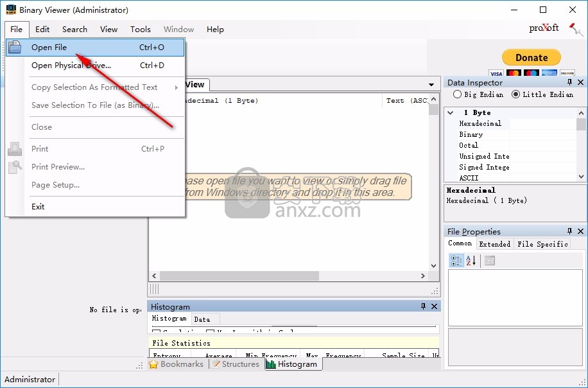The height and width of the screenshot is (388, 588).
Task: Click the hex view scroll-right arrow
Action: 423,276
